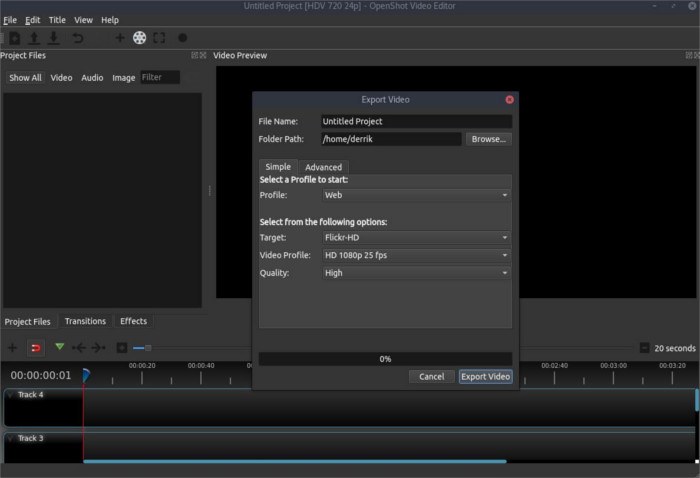The image size is (700, 478).
Task: Click the 00:00:20 ruler mark
Action: pos(142,366)
